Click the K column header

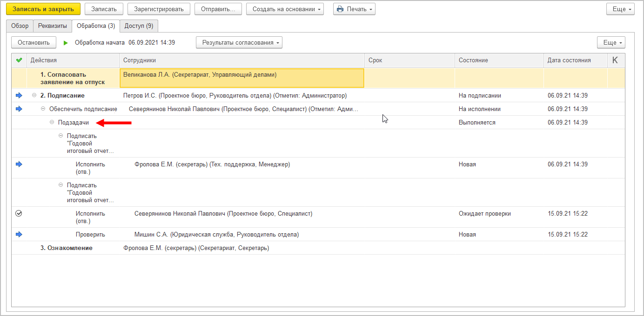pos(615,60)
